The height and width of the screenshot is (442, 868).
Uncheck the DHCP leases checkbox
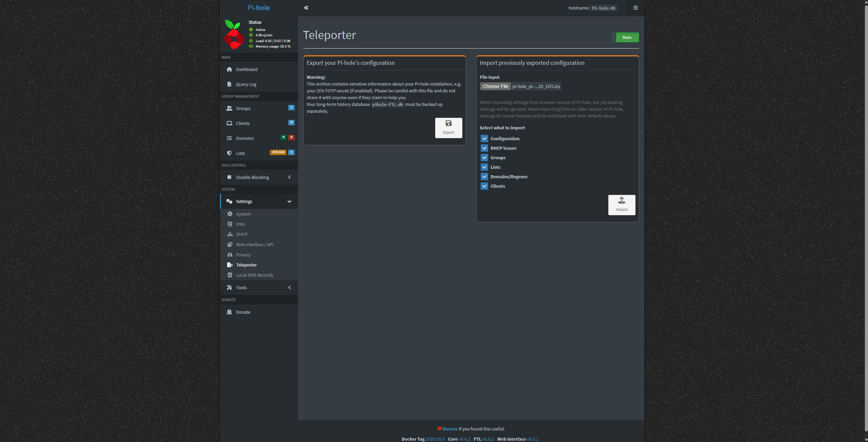pos(484,148)
